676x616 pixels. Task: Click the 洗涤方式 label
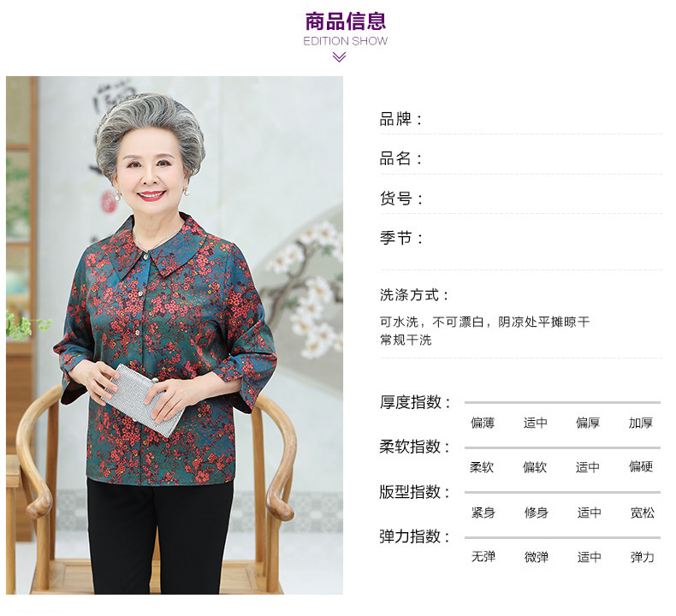point(414,295)
